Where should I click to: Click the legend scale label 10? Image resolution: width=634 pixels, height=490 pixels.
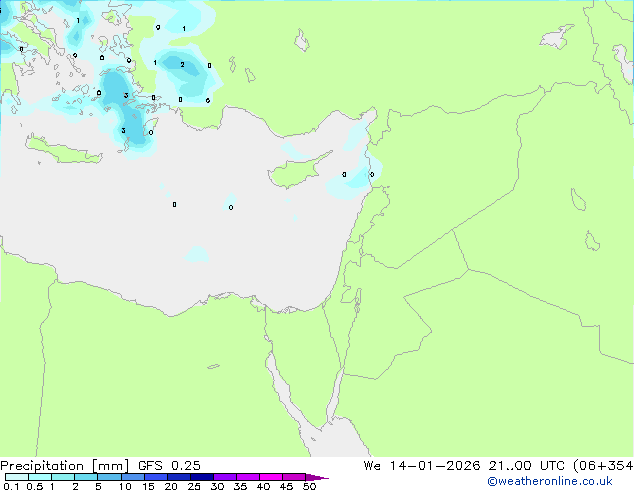(125, 486)
